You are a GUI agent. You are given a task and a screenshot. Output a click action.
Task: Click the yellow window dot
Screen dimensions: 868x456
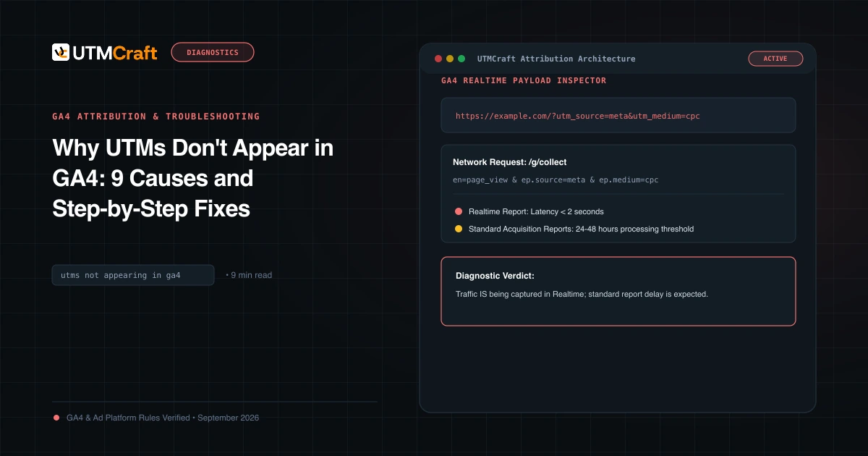click(449, 59)
